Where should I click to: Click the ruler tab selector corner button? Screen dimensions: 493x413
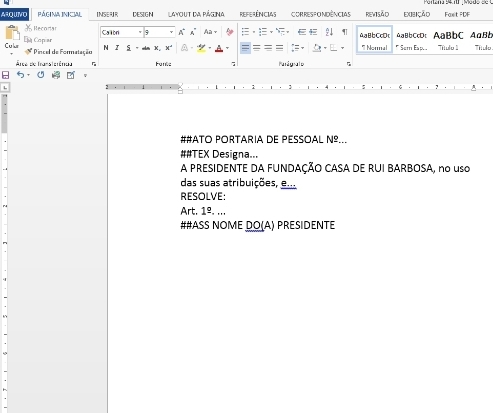tap(5, 88)
